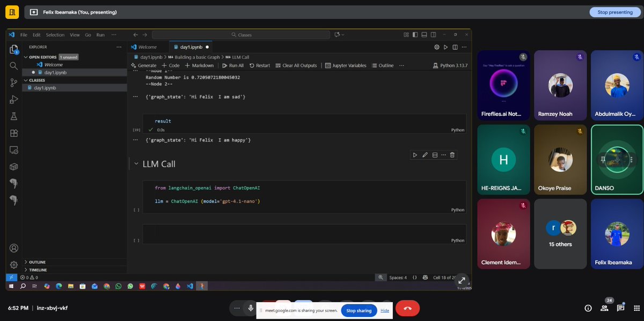The height and width of the screenshot is (321, 644).
Task: Click the Windows Start button
Action: pyautogui.click(x=12, y=286)
